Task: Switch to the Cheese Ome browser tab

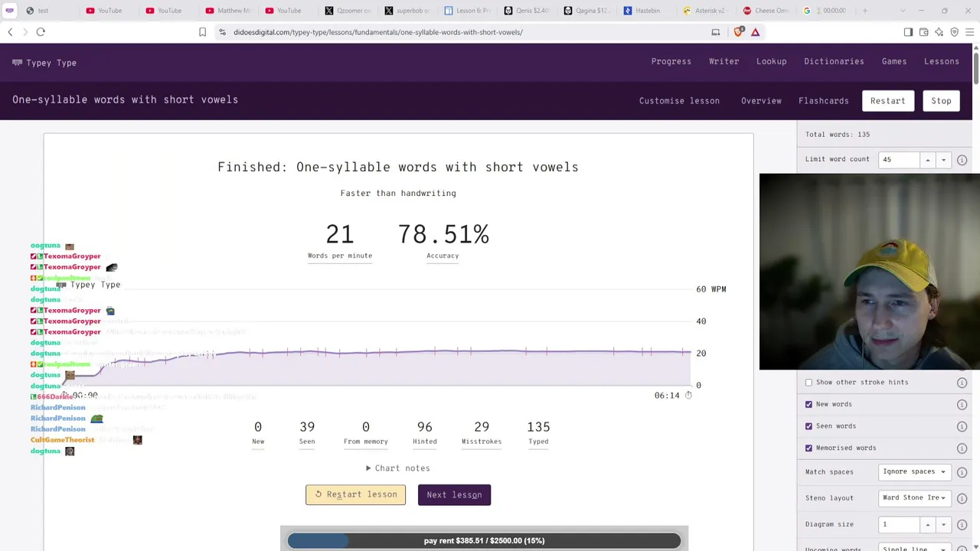Action: [x=765, y=11]
